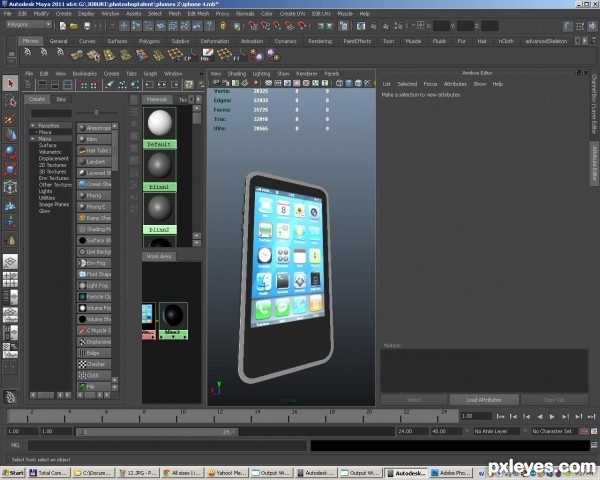Click Hypershade input connections icon
Screen dimensions: 600x480
tap(150, 85)
